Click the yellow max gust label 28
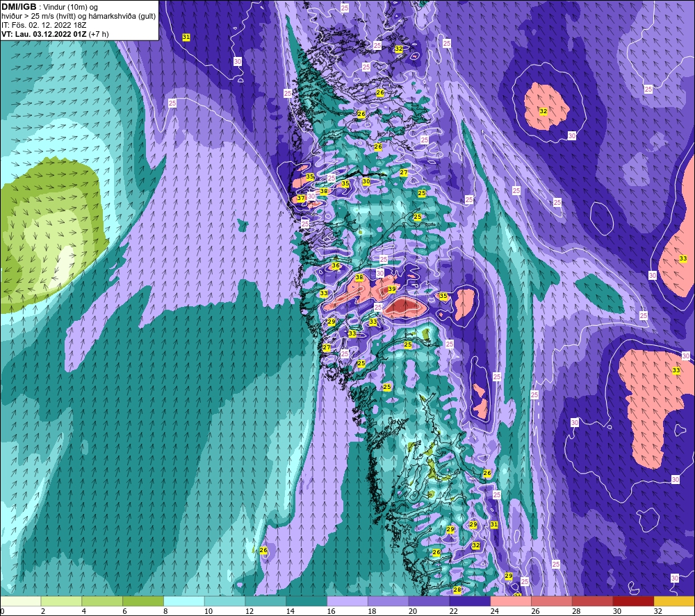The width and height of the screenshot is (695, 616). click(x=457, y=590)
